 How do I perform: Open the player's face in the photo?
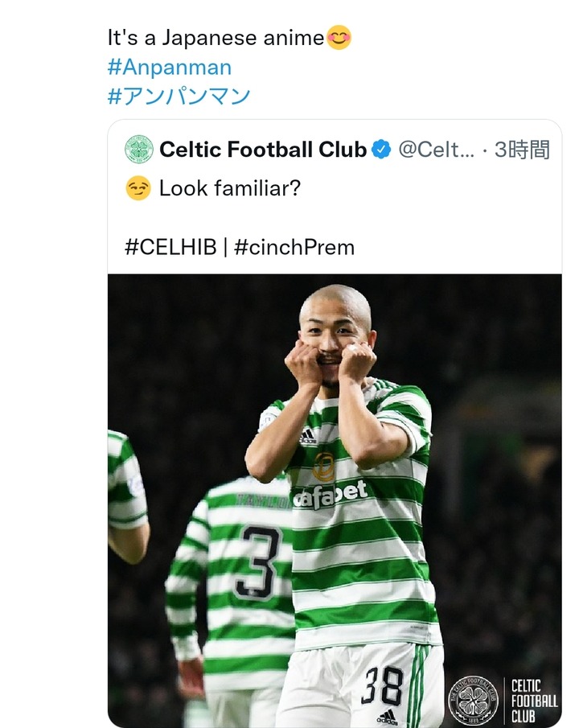(x=335, y=330)
